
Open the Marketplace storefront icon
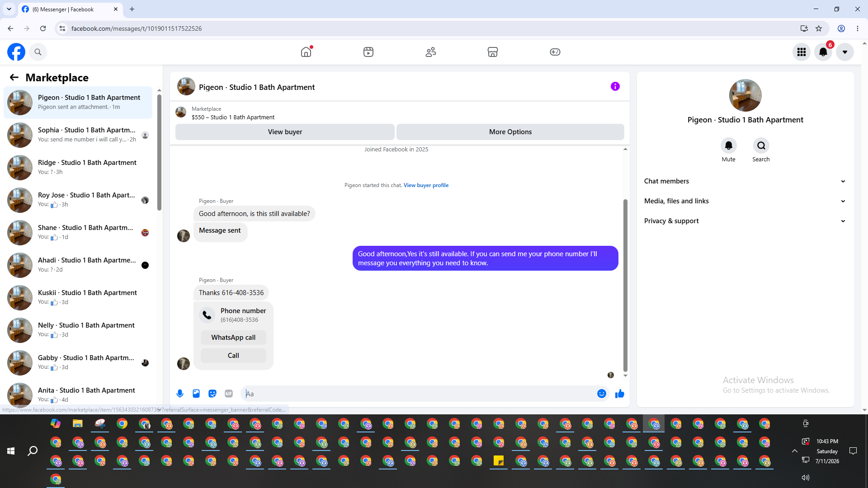493,52
